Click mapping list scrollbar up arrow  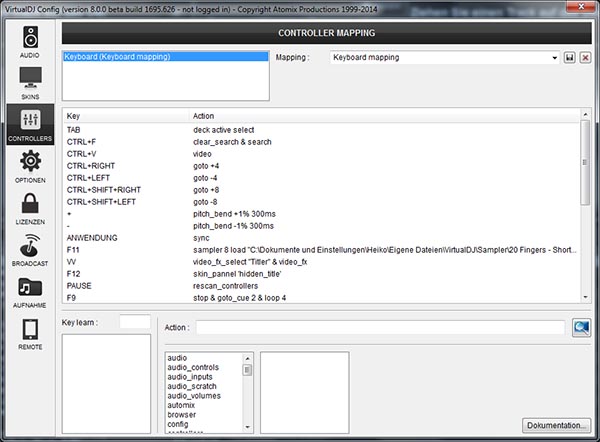585,114
